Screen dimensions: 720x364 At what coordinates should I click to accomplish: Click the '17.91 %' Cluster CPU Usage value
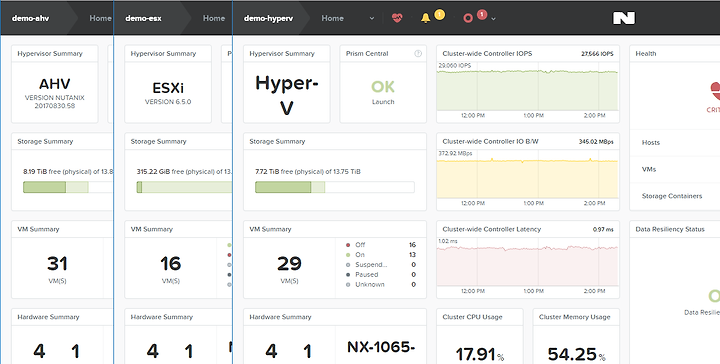(x=480, y=355)
